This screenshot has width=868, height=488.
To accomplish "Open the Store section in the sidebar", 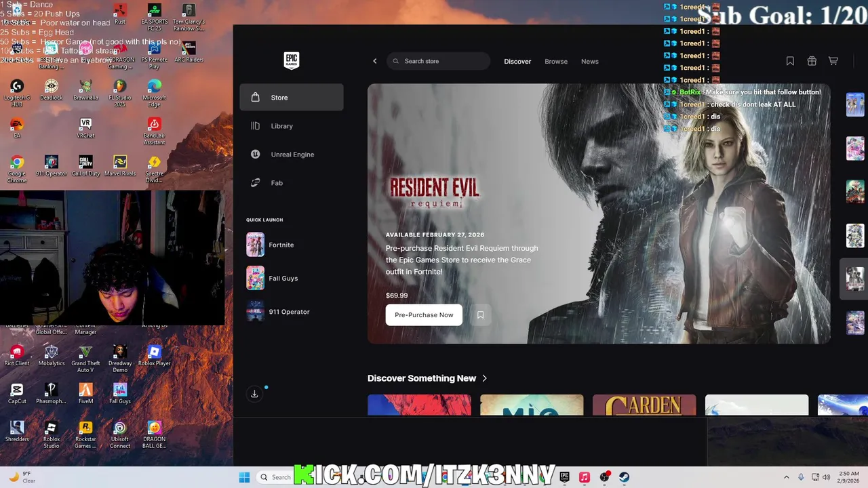I will pyautogui.click(x=292, y=98).
